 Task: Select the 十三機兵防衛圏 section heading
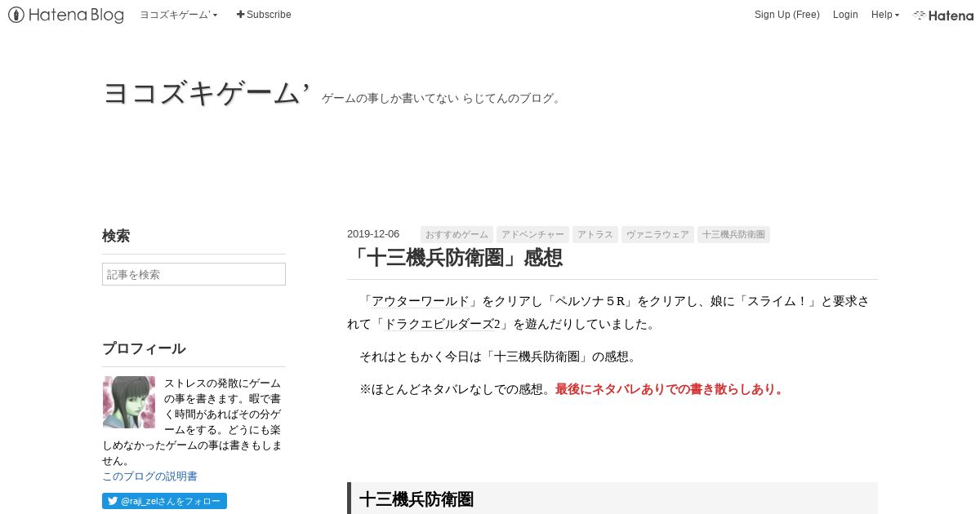416,499
